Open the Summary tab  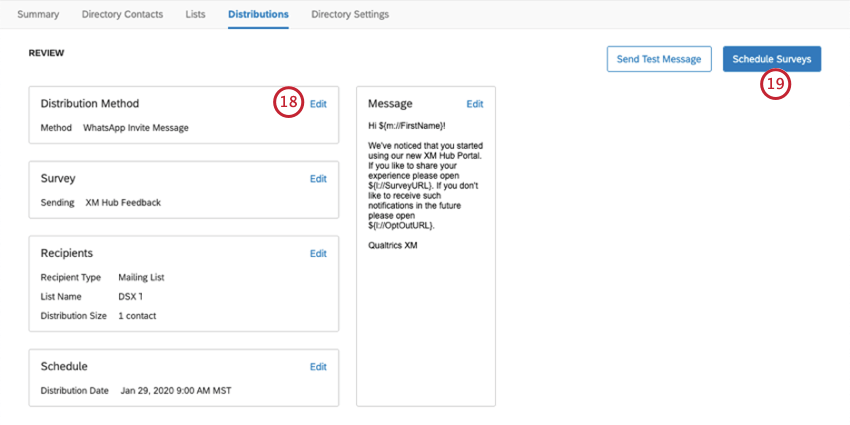pyautogui.click(x=38, y=15)
